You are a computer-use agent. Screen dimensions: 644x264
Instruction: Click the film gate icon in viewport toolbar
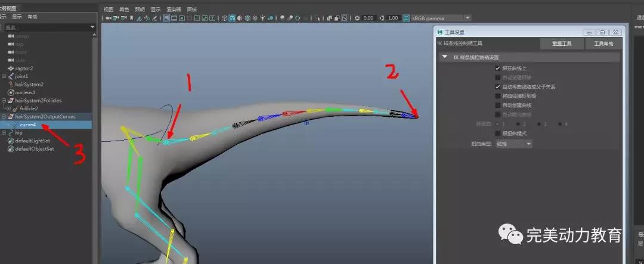pyautogui.click(x=175, y=18)
